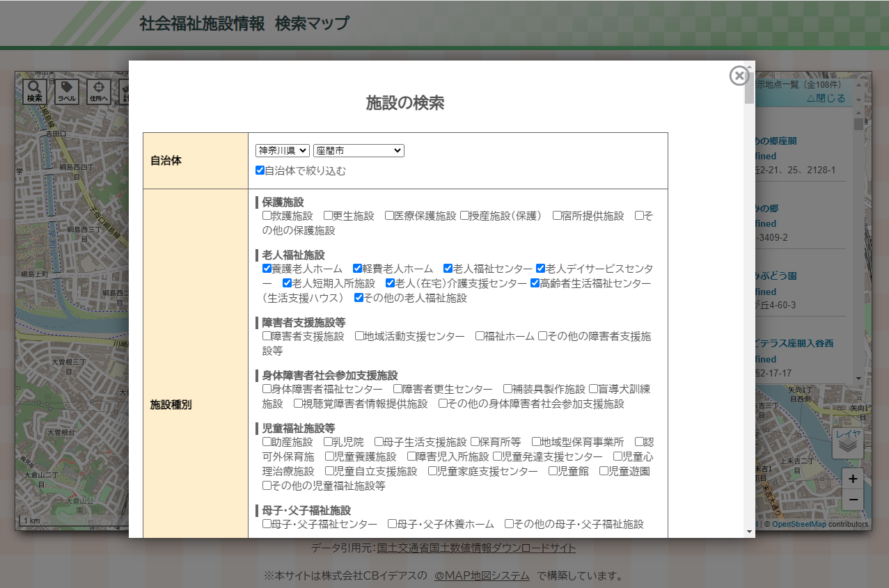Close the 施設の検索 dialog with X
Screen dimensions: 889x588
point(739,76)
